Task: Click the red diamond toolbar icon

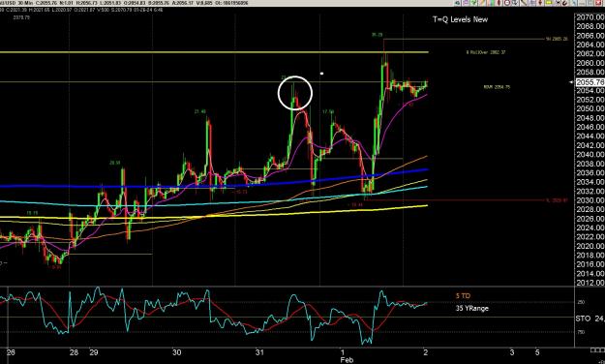Action: [x=499, y=2]
